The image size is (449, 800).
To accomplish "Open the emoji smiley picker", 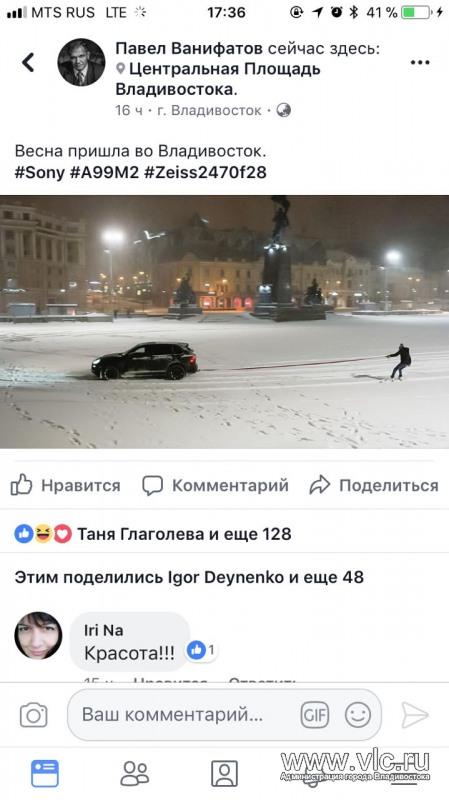I will 358,715.
